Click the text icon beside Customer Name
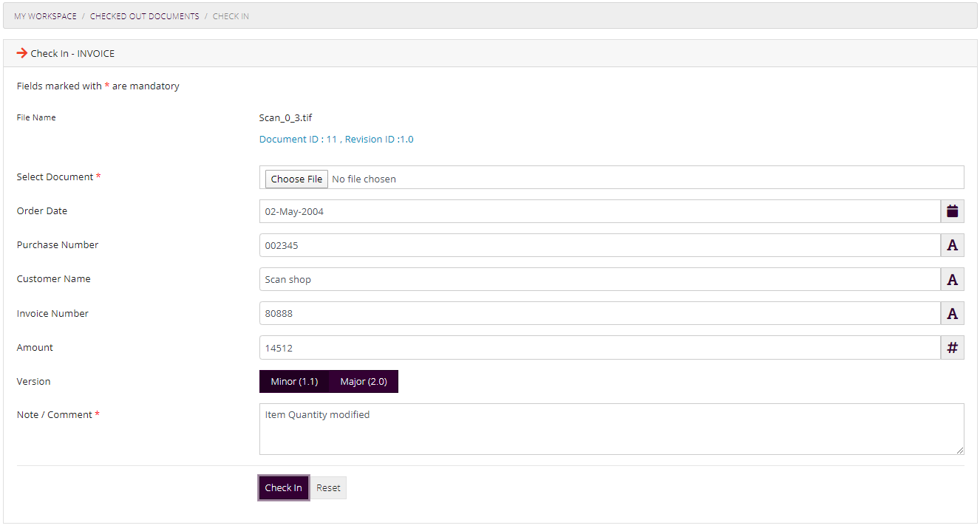 tap(952, 279)
